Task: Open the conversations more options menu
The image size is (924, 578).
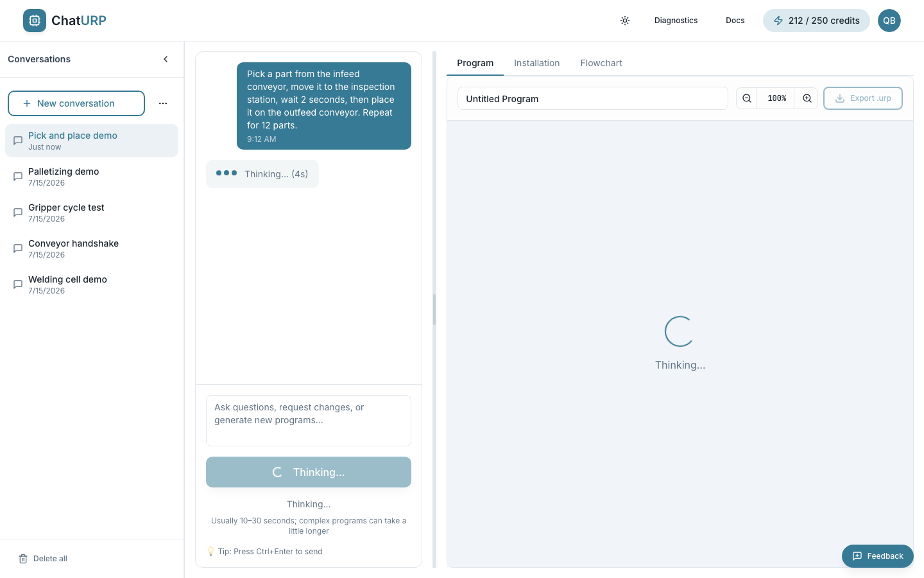Action: pyautogui.click(x=163, y=103)
